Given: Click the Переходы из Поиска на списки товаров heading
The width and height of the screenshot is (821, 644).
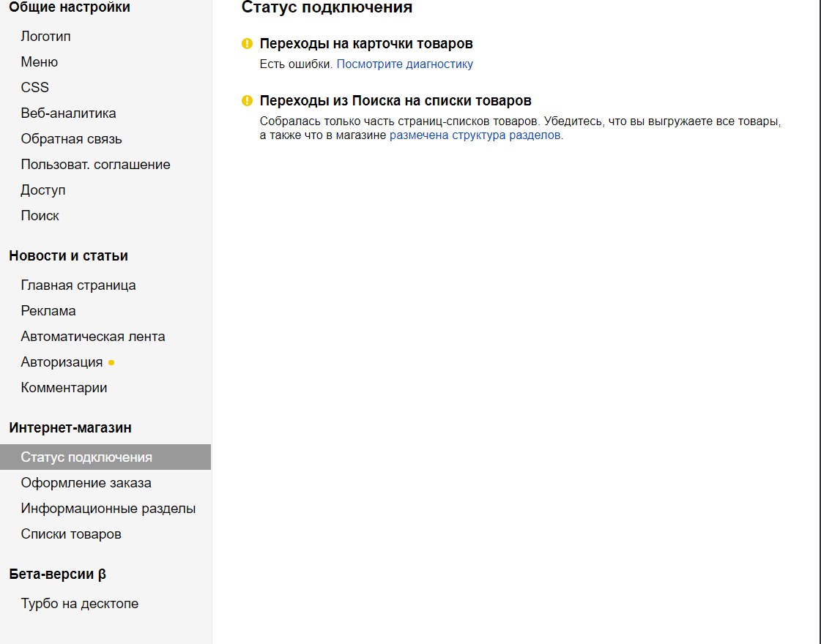Looking at the screenshot, I should click(x=395, y=101).
